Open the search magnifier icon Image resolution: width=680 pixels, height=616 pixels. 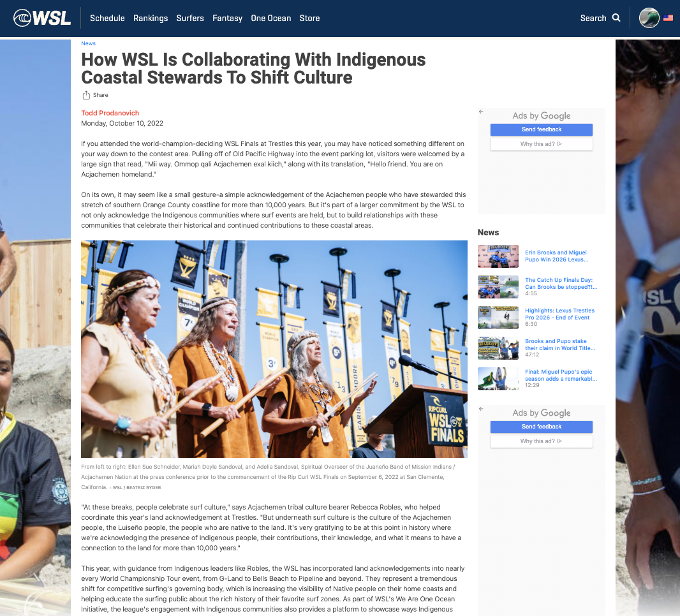[x=616, y=18]
